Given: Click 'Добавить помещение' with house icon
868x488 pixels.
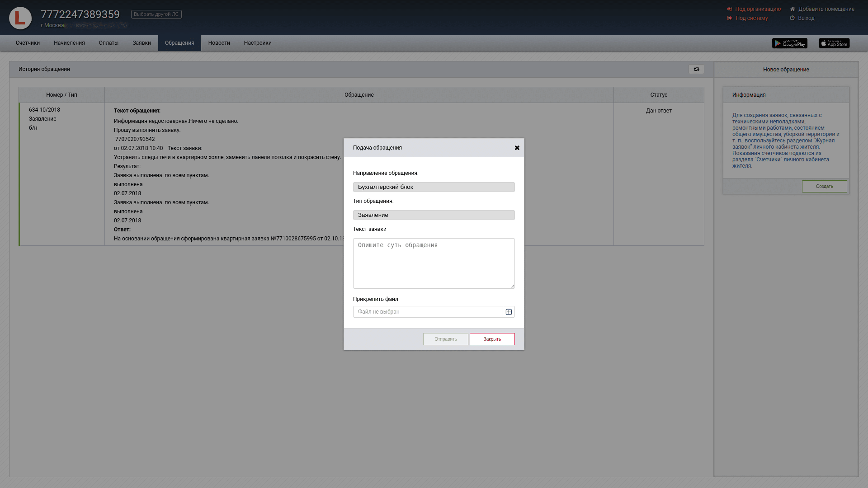Looking at the screenshot, I should [826, 9].
